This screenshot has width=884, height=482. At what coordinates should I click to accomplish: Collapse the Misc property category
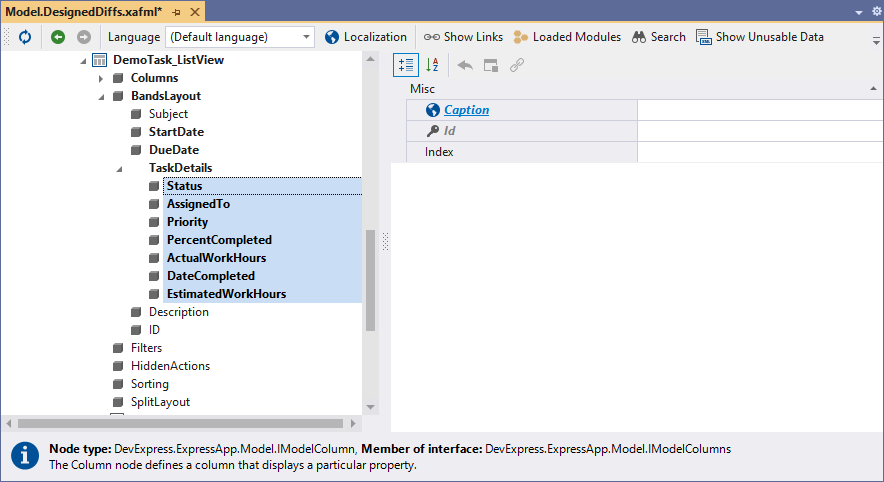(873, 89)
